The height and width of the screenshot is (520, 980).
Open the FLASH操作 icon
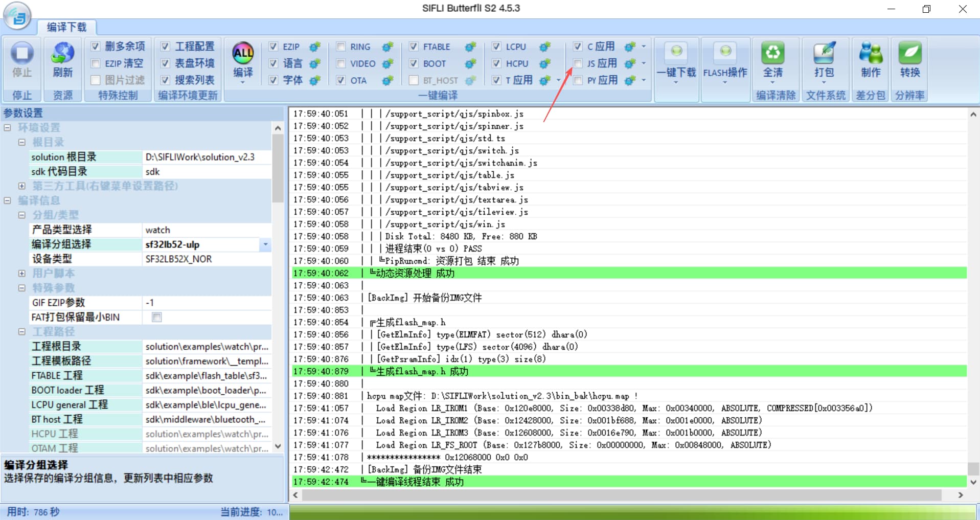tap(725, 52)
